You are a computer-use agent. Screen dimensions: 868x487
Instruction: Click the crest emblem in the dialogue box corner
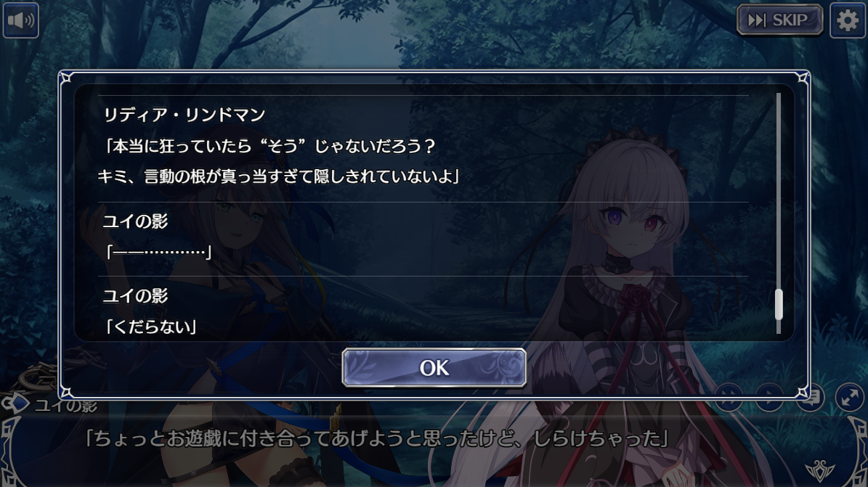[x=820, y=471]
